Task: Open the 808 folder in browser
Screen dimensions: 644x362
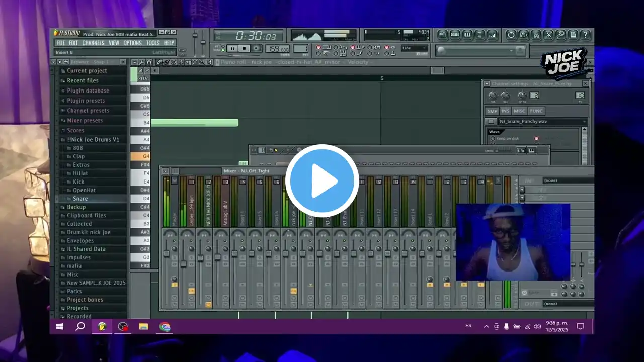Action: point(77,148)
